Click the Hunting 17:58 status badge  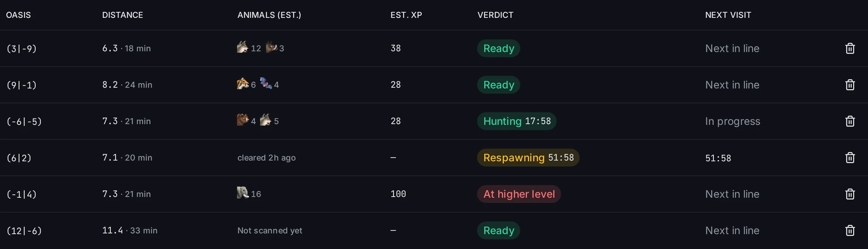[517, 121]
